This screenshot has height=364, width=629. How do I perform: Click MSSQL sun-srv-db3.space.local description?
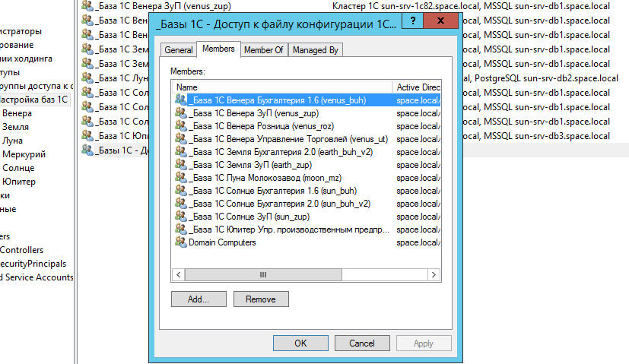coord(546,135)
